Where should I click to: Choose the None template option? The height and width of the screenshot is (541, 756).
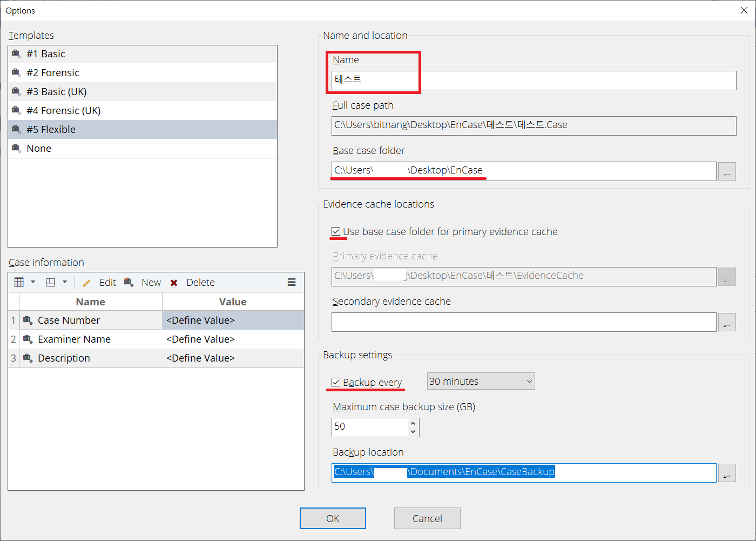(39, 149)
